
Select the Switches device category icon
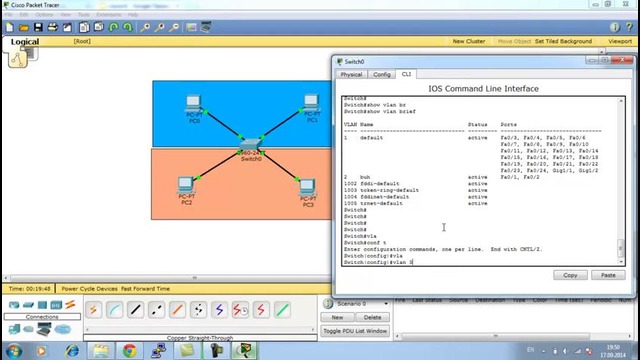[28, 305]
